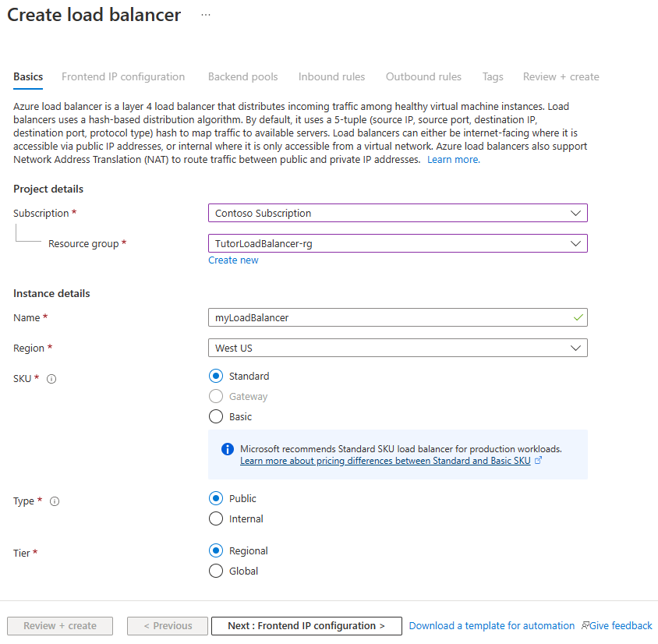This screenshot has width=658, height=644.
Task: Open the ellipsis menu beside the page title
Action: click(206, 15)
